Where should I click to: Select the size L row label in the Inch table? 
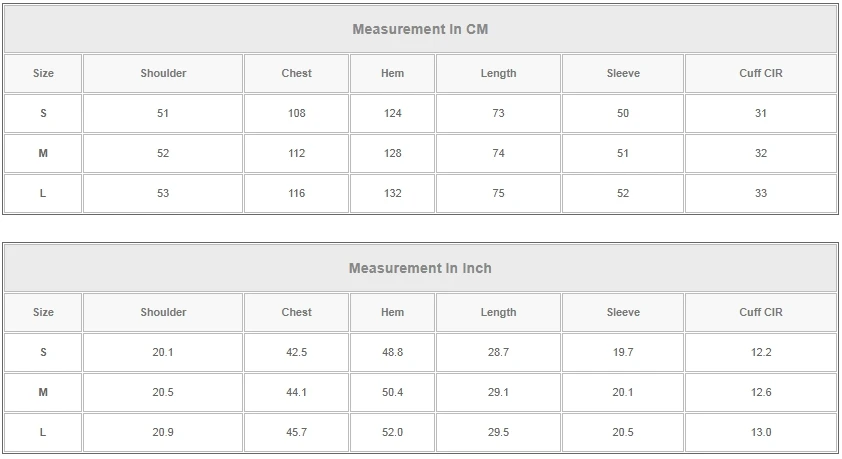(43, 432)
